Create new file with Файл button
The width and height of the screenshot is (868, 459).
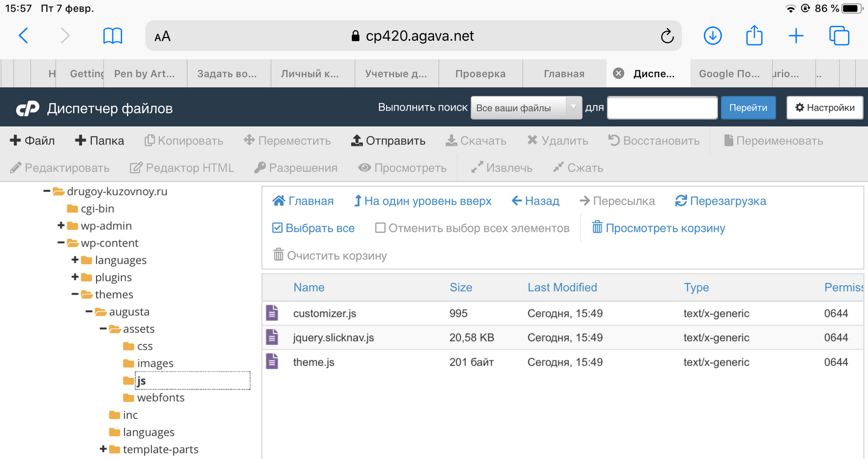pos(32,141)
